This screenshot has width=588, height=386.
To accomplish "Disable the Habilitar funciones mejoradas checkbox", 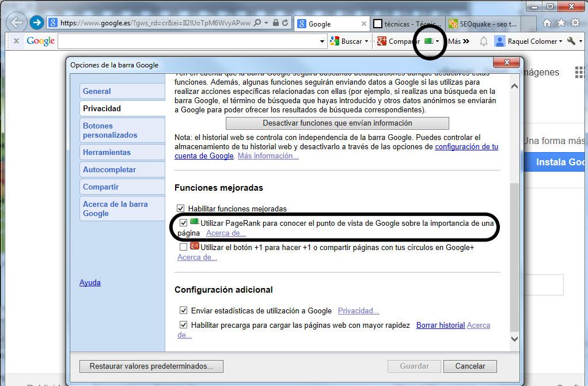I will pyautogui.click(x=180, y=208).
